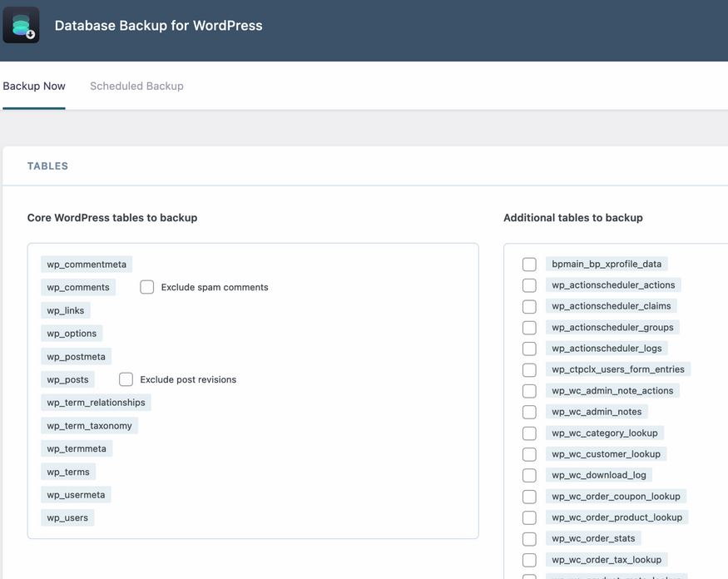This screenshot has width=728, height=579.
Task: Tick the wp_wc_order_tax_lookup checkbox
Action: pos(529,560)
